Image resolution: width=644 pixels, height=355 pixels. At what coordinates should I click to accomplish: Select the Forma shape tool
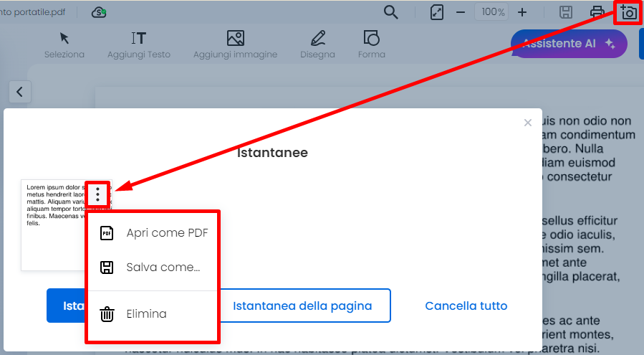[371, 44]
